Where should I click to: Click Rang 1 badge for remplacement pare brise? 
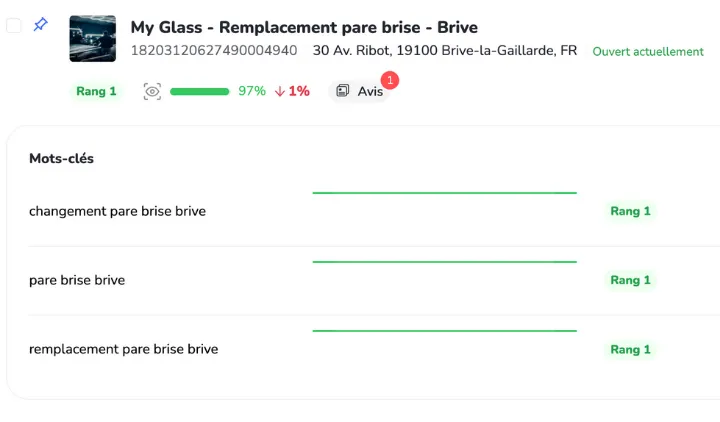(x=630, y=349)
